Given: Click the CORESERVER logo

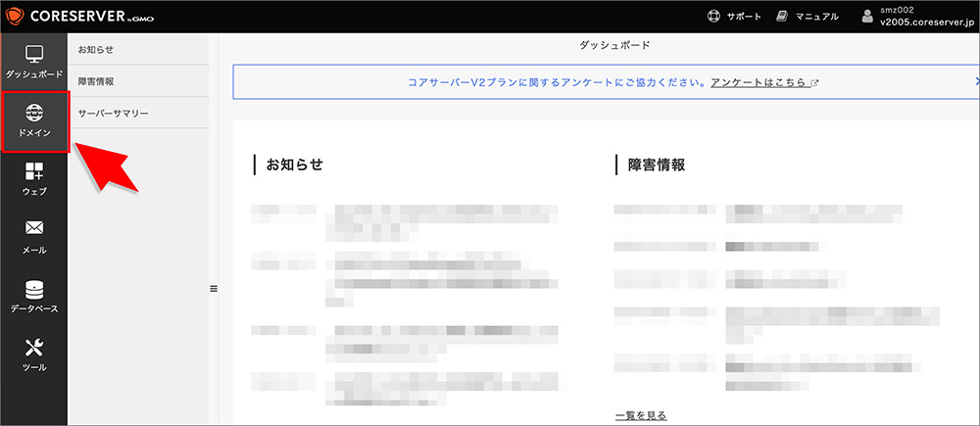Looking at the screenshot, I should point(80,17).
